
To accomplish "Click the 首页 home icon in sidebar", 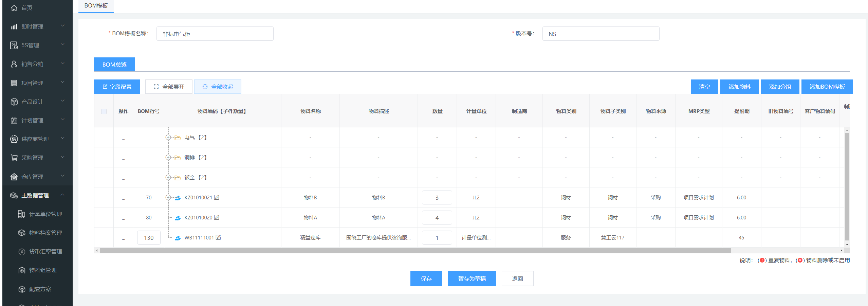I will point(14,8).
